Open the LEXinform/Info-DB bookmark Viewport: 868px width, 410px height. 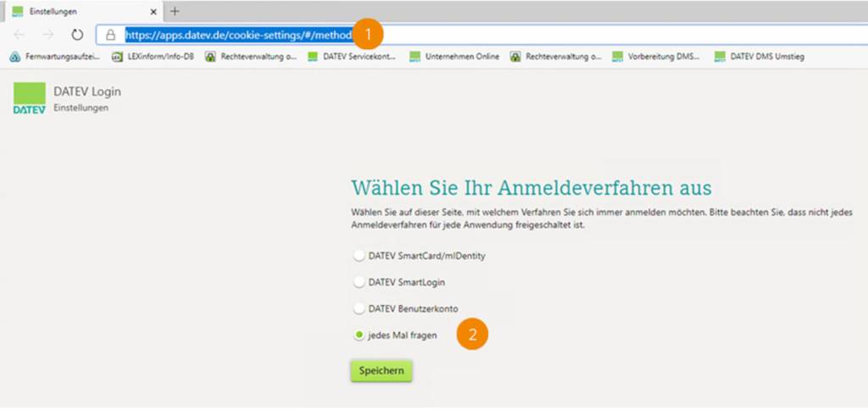tap(154, 57)
